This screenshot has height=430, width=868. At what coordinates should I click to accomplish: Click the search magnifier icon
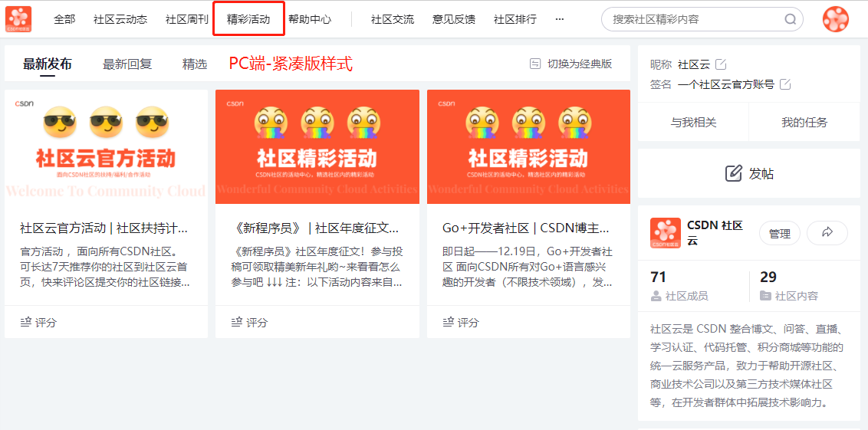(x=790, y=19)
